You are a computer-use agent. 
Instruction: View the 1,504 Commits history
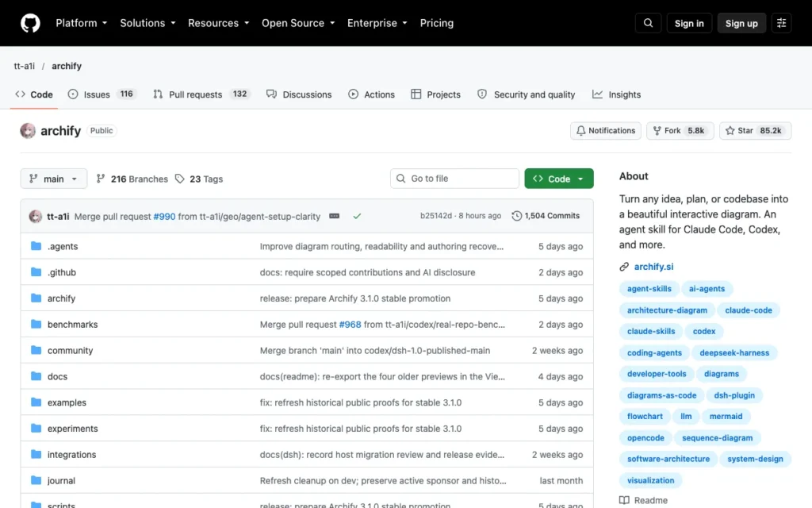546,216
